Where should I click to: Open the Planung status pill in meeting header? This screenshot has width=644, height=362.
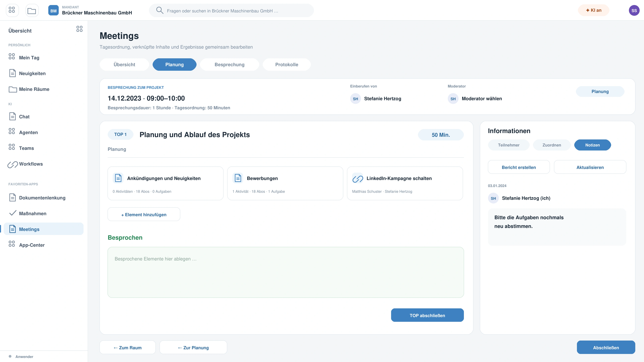[600, 92]
